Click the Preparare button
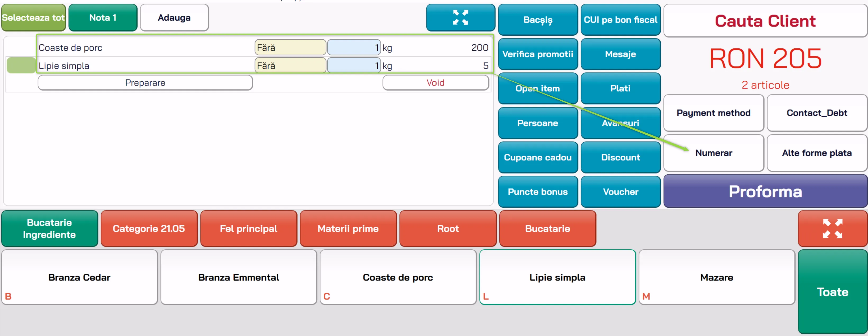This screenshot has width=868, height=336. click(145, 83)
